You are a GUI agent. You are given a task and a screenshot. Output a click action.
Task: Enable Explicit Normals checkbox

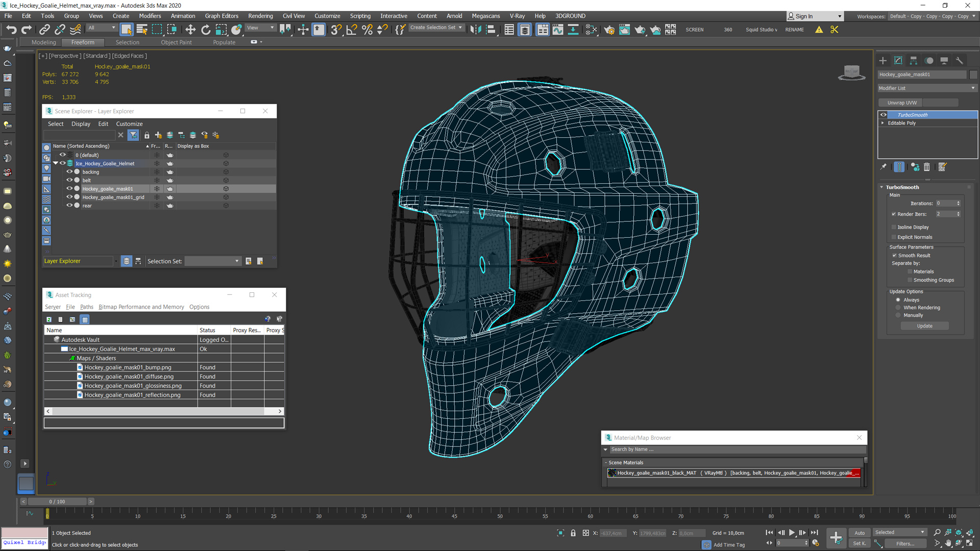[x=894, y=237]
